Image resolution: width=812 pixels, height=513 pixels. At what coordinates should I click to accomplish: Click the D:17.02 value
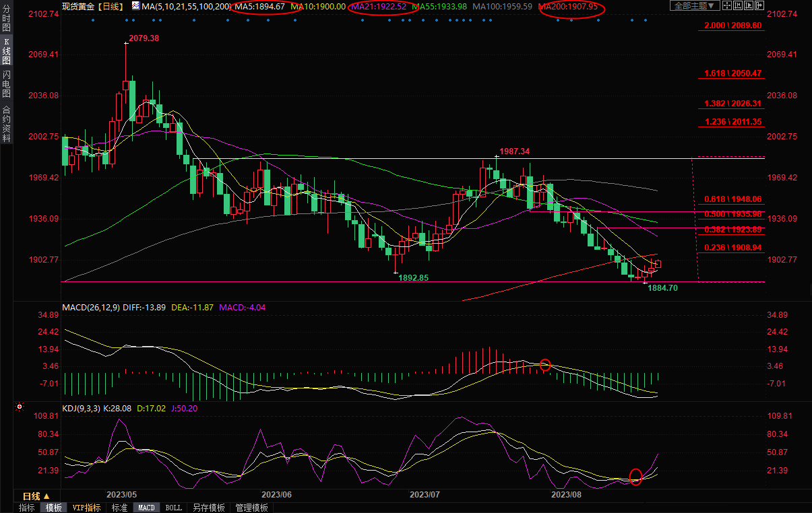(x=152, y=408)
